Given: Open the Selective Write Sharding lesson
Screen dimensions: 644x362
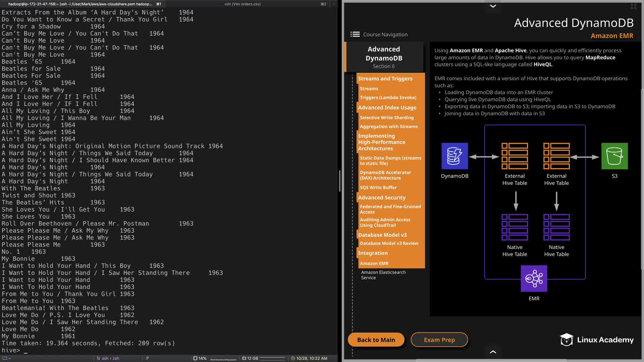Looking at the screenshot, I should click(386, 118).
